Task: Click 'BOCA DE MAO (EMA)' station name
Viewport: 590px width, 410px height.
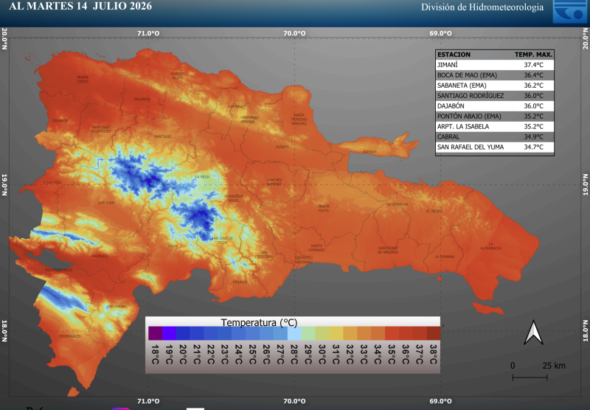Action: click(x=467, y=75)
